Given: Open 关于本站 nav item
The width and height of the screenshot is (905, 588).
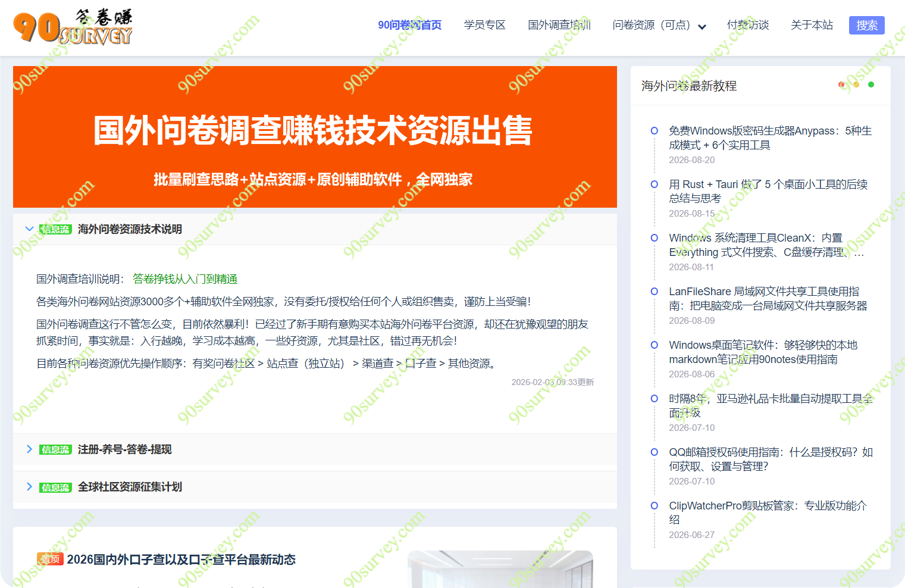Looking at the screenshot, I should (812, 25).
